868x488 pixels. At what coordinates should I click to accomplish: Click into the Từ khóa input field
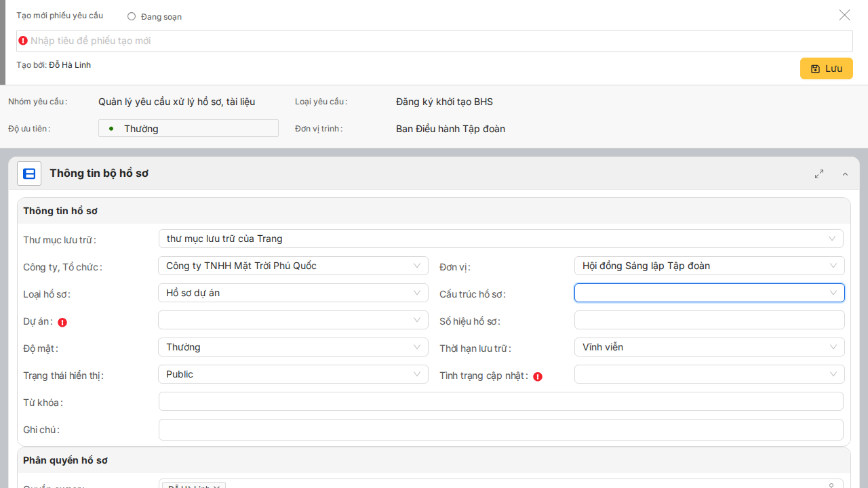[500, 401]
